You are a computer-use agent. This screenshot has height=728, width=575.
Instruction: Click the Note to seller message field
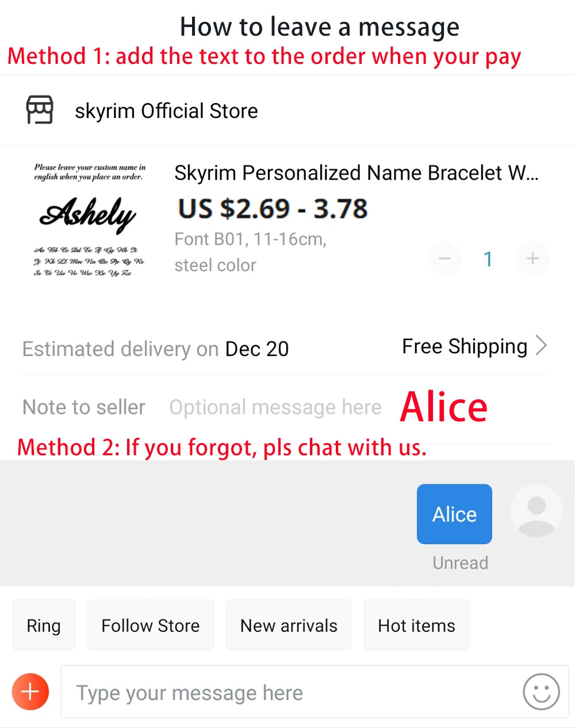[x=275, y=407]
